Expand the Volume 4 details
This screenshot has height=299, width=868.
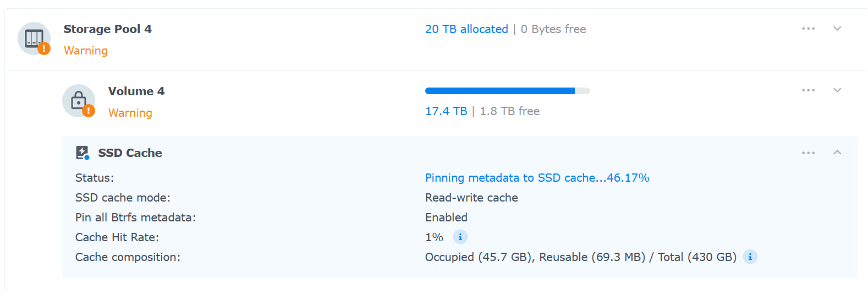tap(837, 90)
